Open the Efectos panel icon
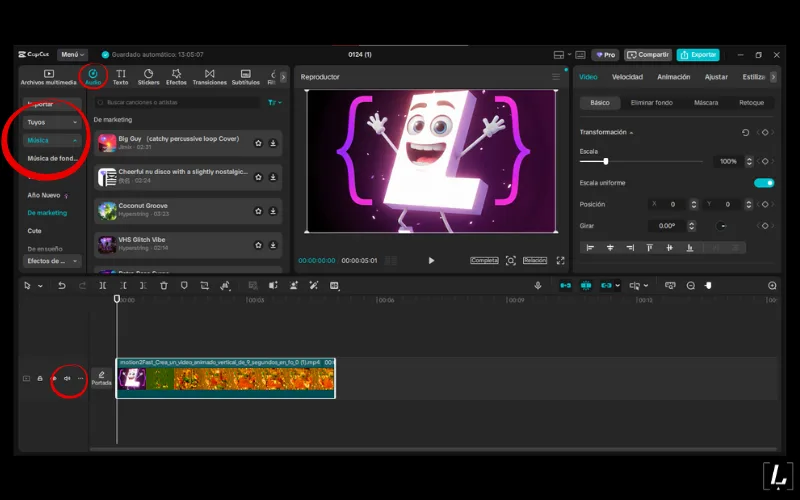The width and height of the screenshot is (800, 500). 176,76
